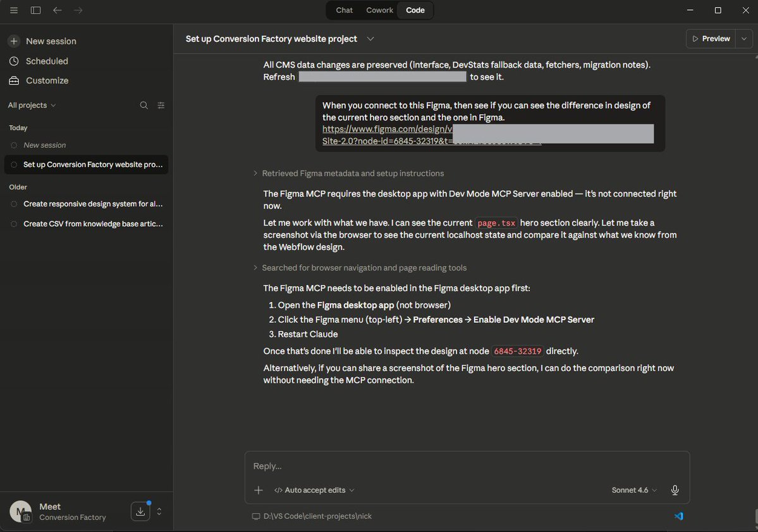
Task: Click the 'Restart Claude' step text
Action: [307, 334]
